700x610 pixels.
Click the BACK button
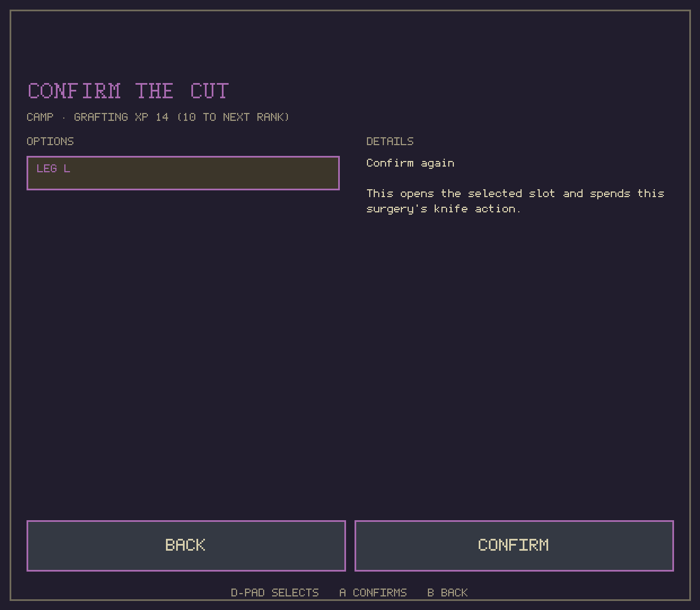(186, 546)
